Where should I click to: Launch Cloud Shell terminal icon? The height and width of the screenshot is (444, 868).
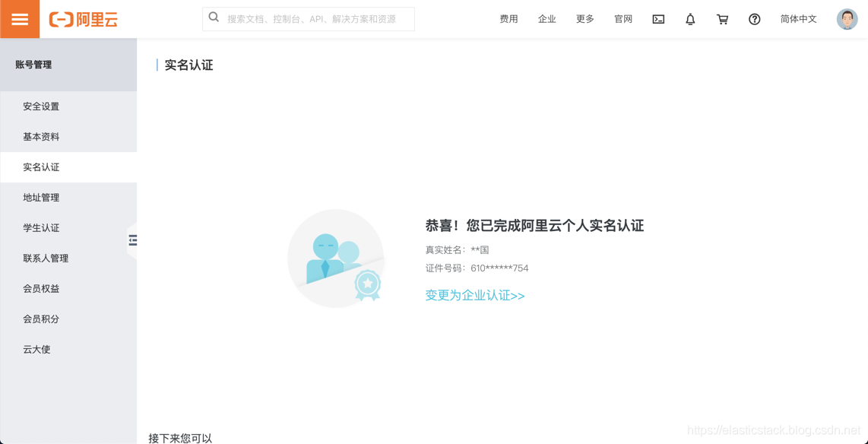(658, 19)
